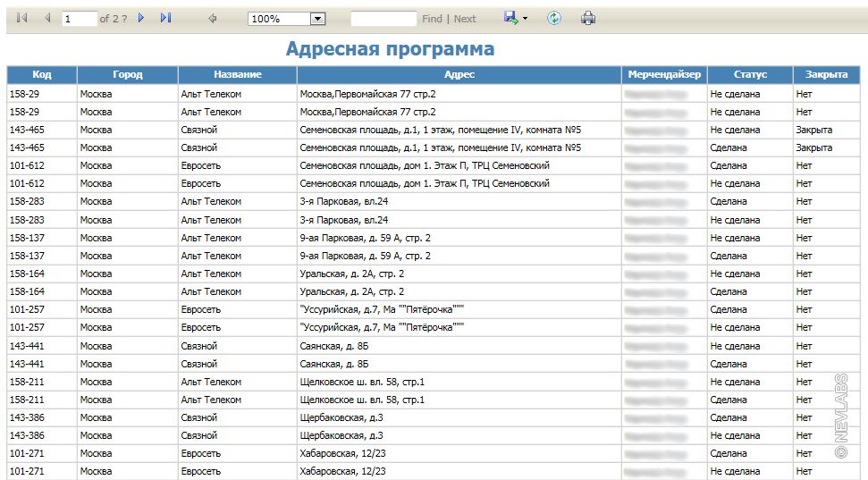Click the Адрес column header
868x480 pixels.
coord(459,74)
